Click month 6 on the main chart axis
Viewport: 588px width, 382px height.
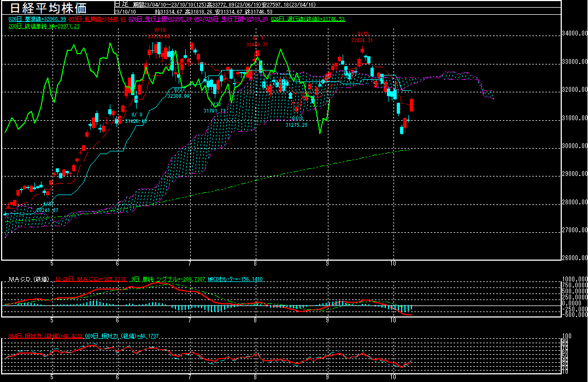[117, 263]
